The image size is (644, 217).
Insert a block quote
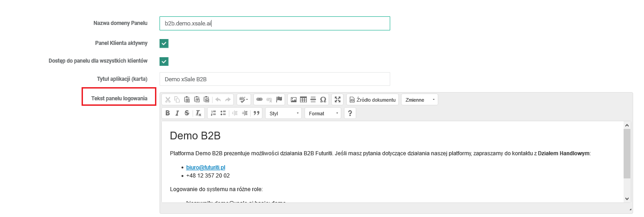click(x=257, y=113)
